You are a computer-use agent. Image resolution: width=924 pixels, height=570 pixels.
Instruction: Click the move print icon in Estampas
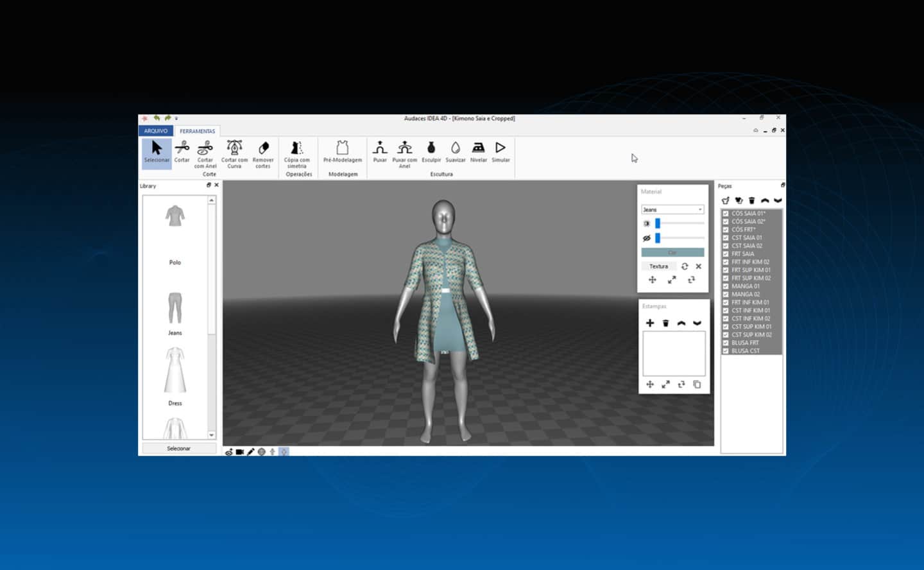pos(650,384)
